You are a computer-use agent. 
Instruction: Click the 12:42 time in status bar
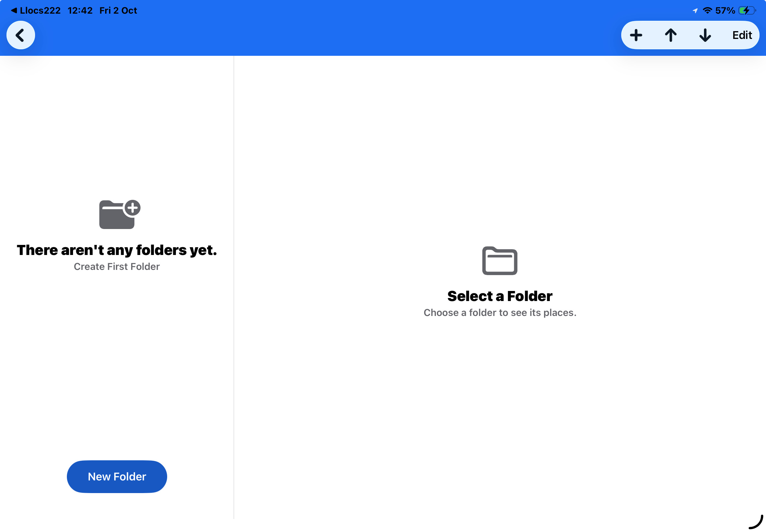point(80,10)
